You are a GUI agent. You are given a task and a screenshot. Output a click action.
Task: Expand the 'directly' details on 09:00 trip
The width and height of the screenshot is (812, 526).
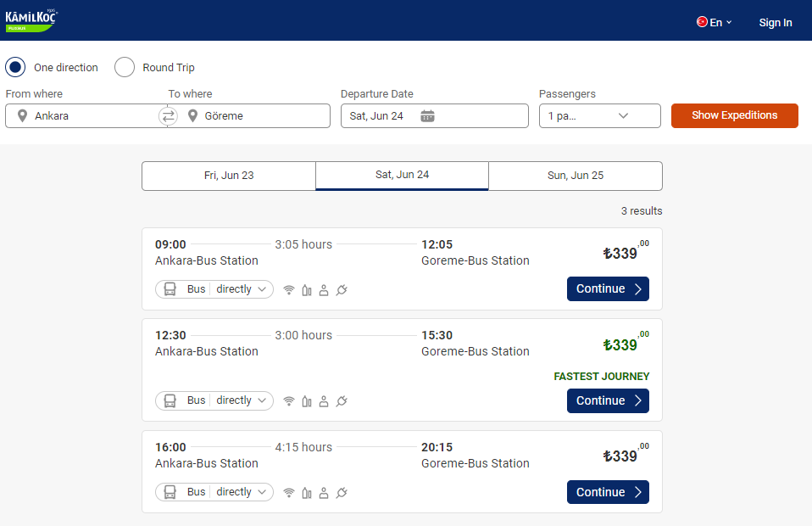[242, 289]
